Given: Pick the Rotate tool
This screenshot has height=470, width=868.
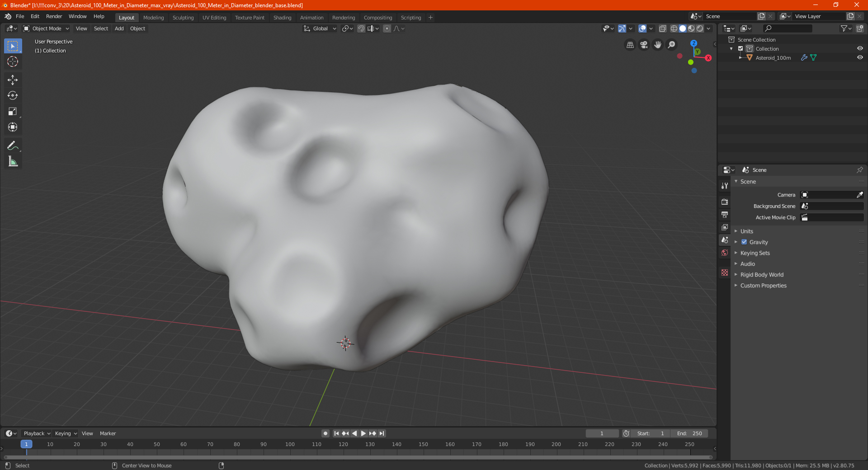Looking at the screenshot, I should point(13,95).
